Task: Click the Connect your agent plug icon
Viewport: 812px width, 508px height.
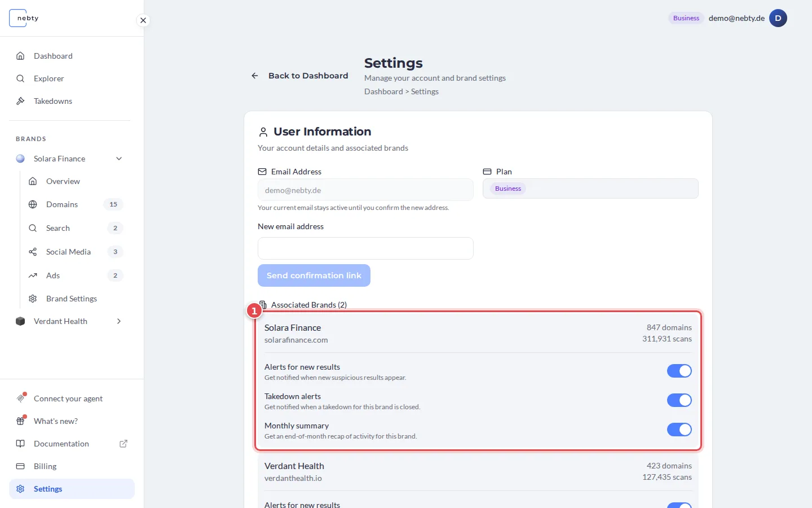Action: click(x=20, y=398)
